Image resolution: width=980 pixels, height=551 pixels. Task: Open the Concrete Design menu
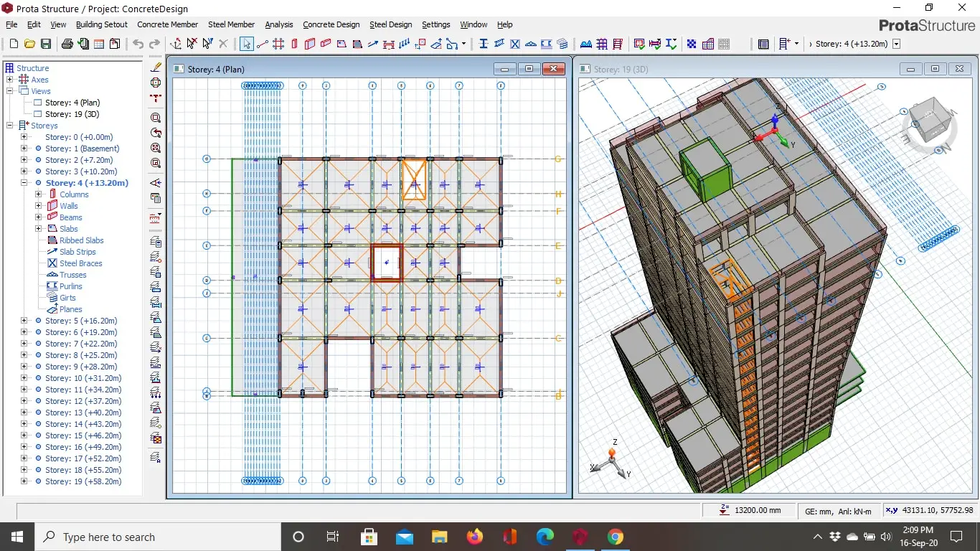point(331,24)
